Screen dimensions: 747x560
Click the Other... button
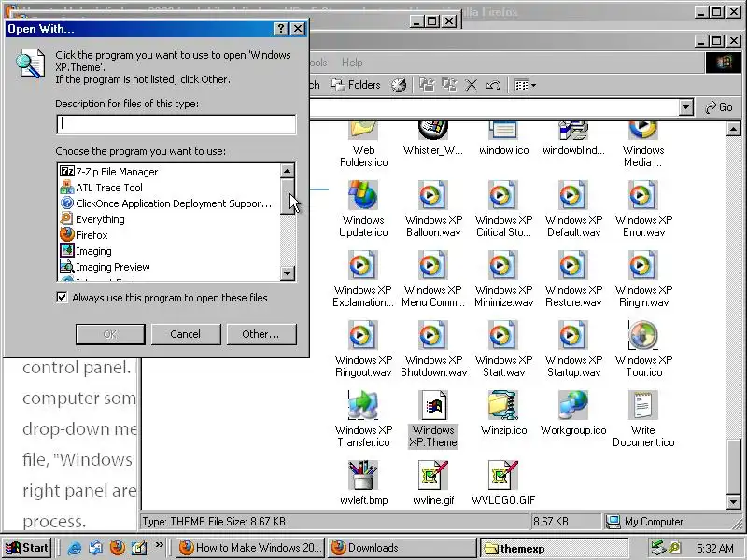[261, 334]
